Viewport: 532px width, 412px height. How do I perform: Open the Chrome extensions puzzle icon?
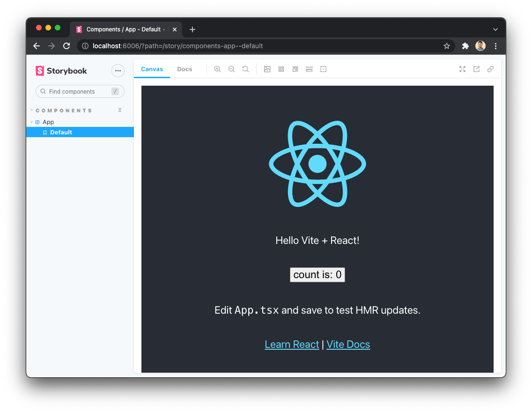pyautogui.click(x=465, y=46)
